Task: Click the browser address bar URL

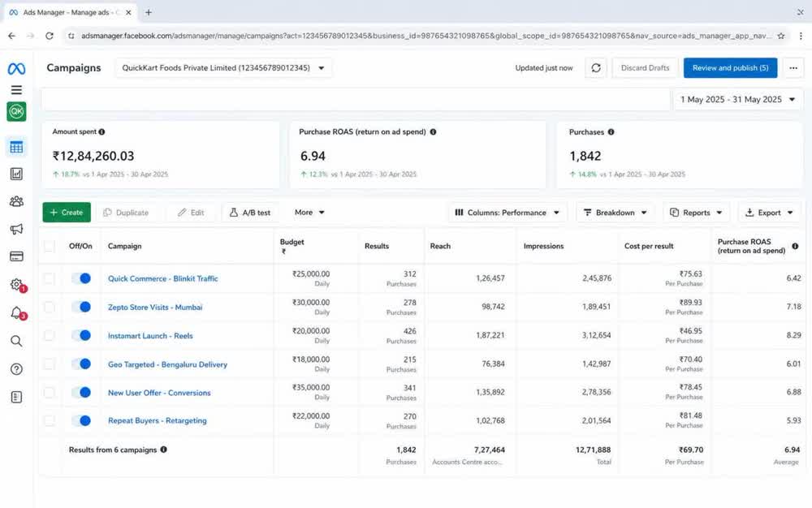Action: [426, 36]
